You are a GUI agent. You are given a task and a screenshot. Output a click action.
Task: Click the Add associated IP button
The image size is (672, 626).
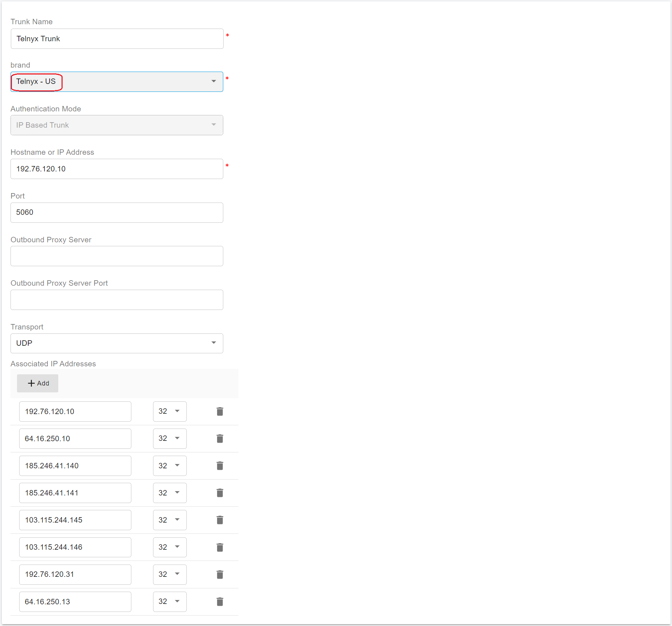pos(38,383)
